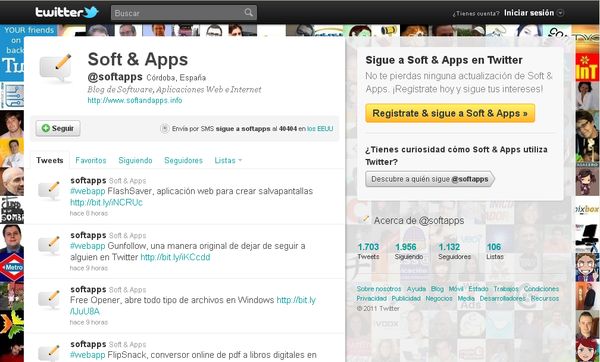
Task: Click the search magnifier icon
Action: coord(249,13)
